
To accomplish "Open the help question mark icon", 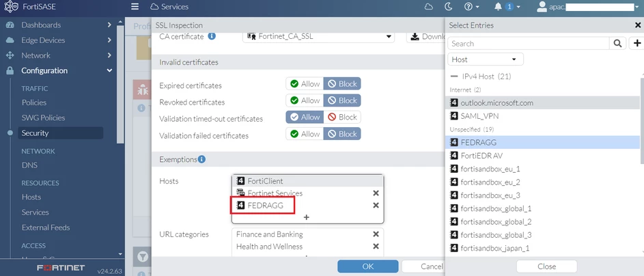I will click(468, 7).
